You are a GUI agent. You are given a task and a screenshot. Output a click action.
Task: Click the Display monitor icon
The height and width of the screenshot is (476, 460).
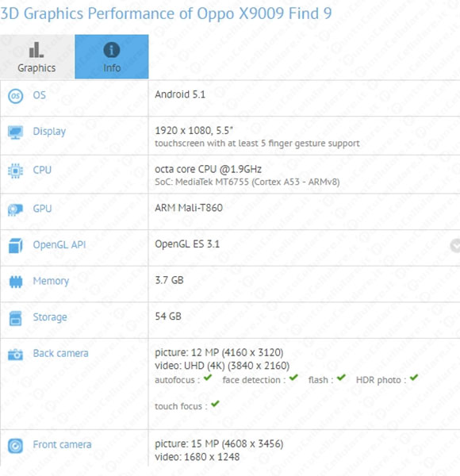coord(15,132)
